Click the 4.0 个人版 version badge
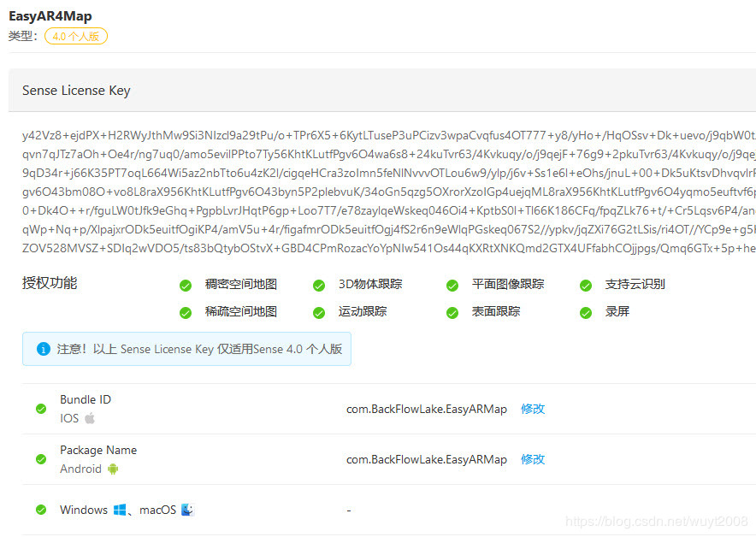 [x=75, y=36]
